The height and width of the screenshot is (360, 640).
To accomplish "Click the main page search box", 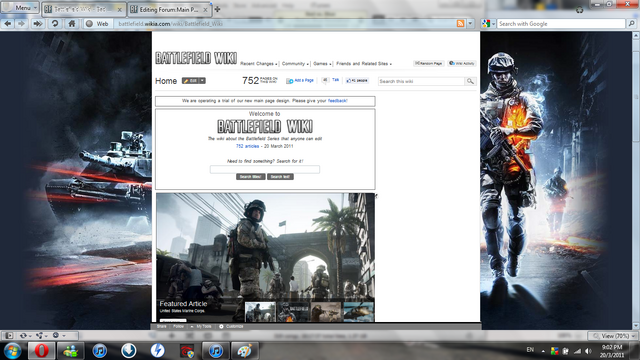I will click(265, 169).
